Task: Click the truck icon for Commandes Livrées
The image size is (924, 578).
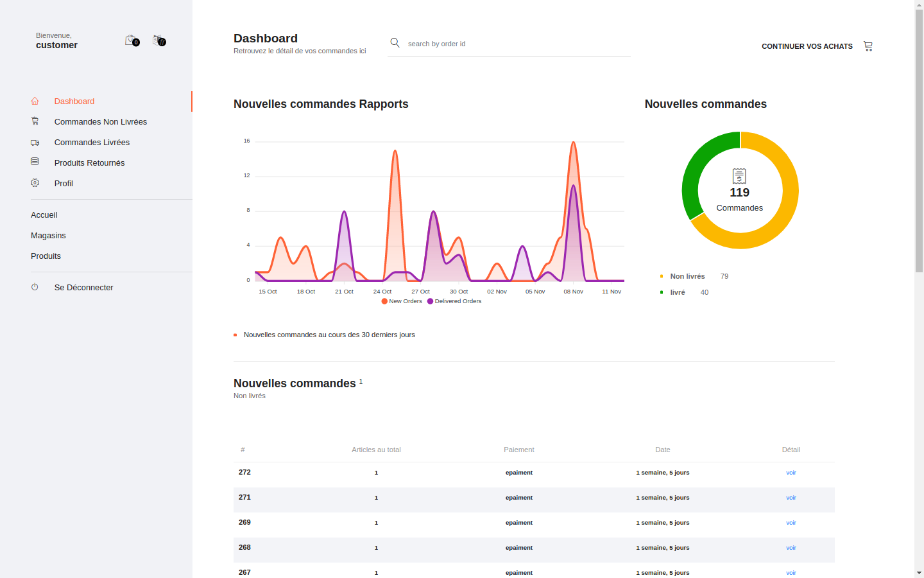Action: (x=35, y=143)
